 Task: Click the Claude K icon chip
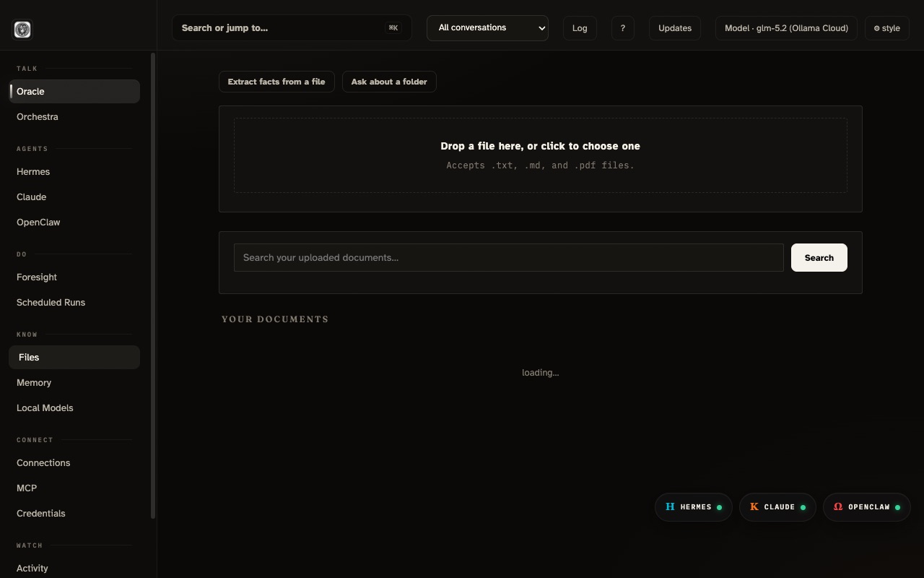[777, 507]
